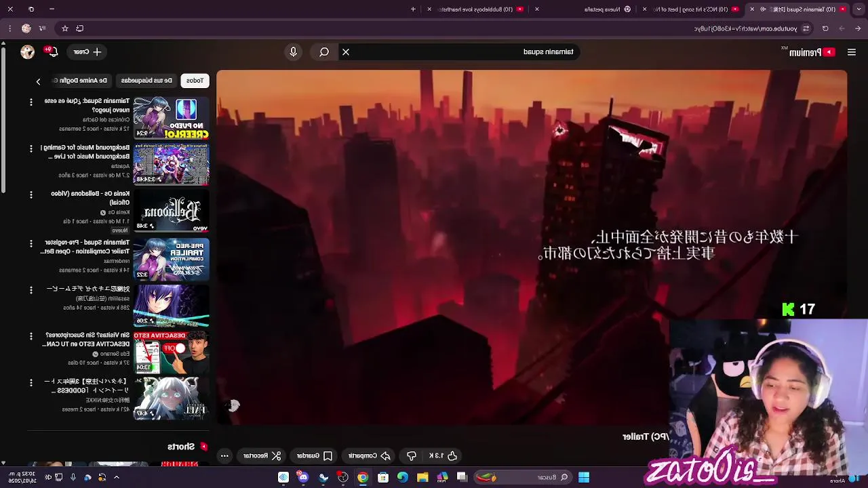Open the system tray volume icon

coord(47,477)
